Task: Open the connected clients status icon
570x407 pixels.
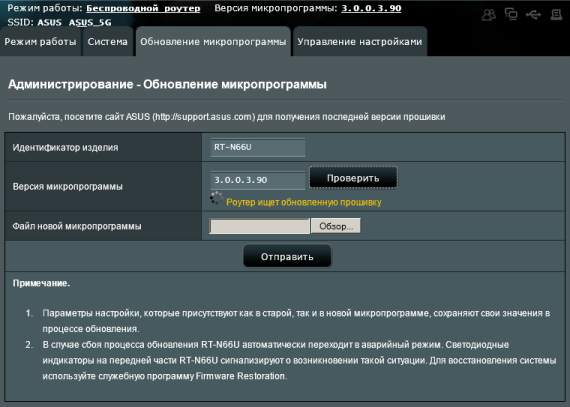Action: pos(489,15)
